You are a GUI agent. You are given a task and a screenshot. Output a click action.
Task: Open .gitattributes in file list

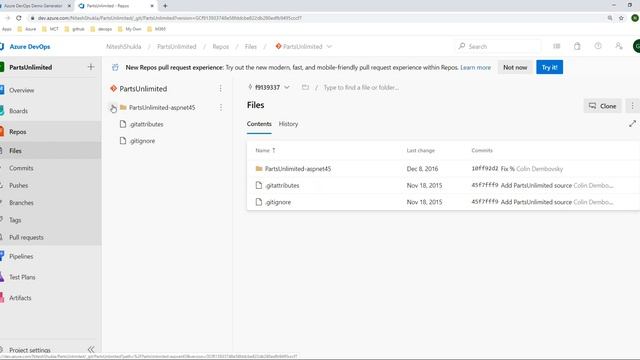(282, 185)
